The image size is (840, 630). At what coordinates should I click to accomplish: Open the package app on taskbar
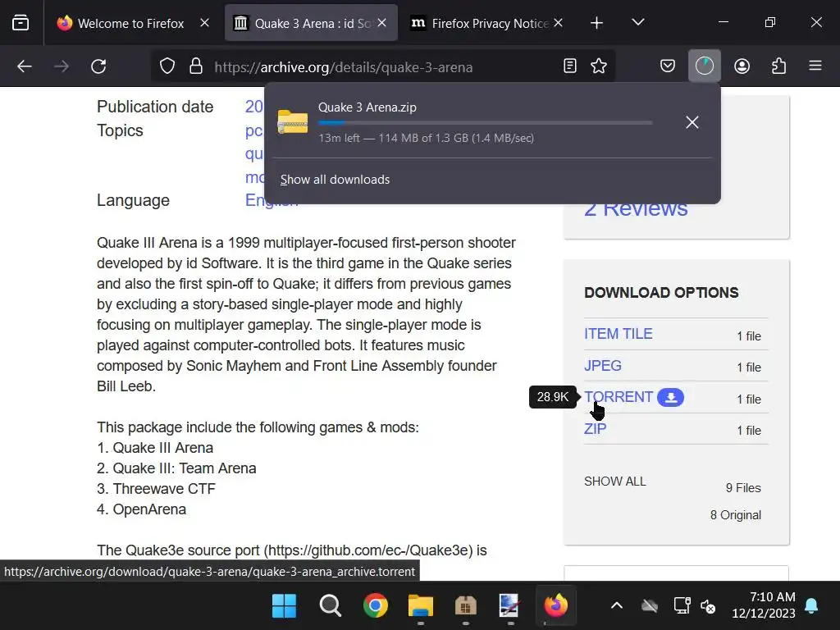click(466, 606)
